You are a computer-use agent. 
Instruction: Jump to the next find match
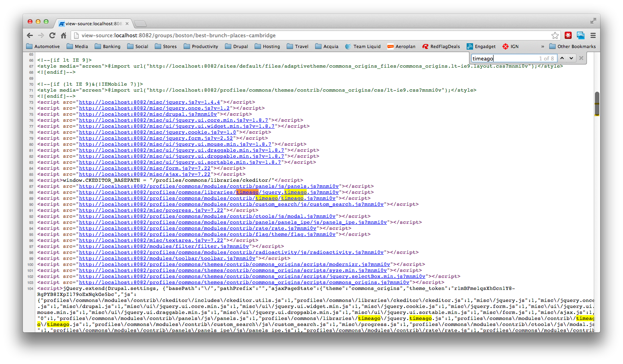tap(571, 58)
